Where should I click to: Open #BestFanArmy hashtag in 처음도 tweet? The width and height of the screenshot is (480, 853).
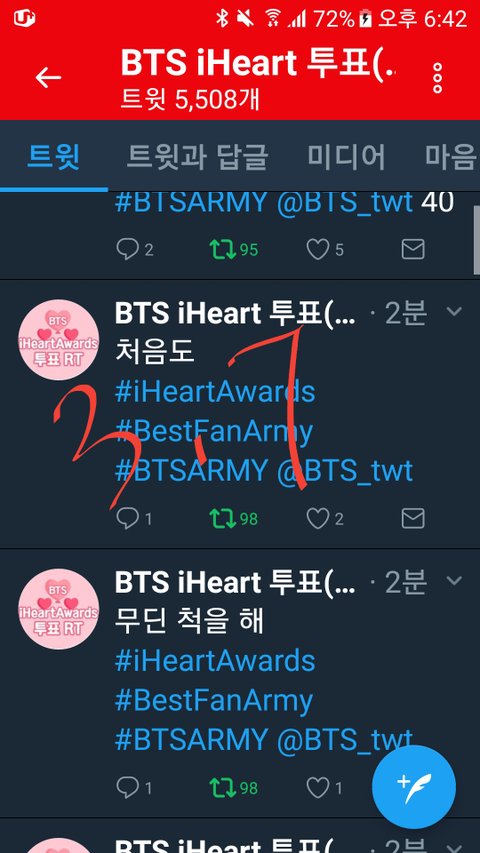(x=214, y=431)
